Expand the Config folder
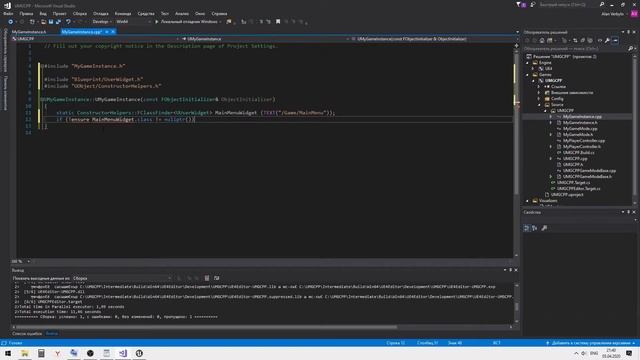 (x=539, y=98)
